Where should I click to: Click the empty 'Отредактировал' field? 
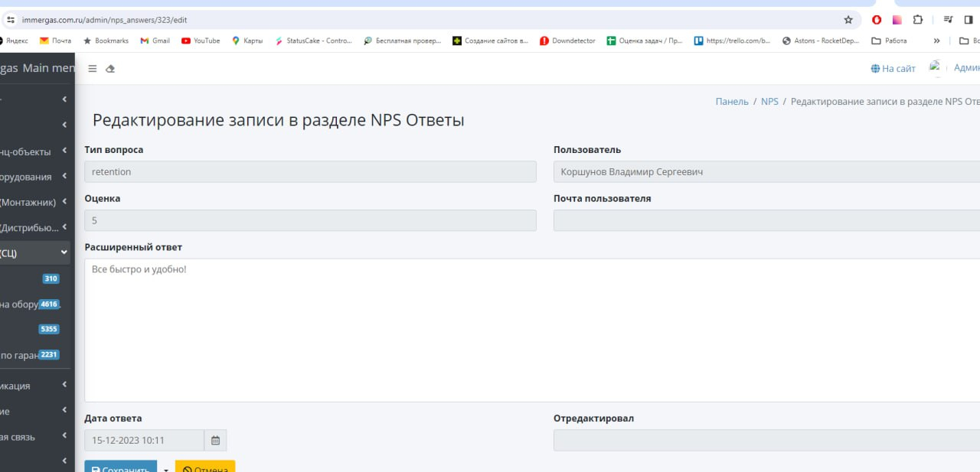(x=766, y=441)
